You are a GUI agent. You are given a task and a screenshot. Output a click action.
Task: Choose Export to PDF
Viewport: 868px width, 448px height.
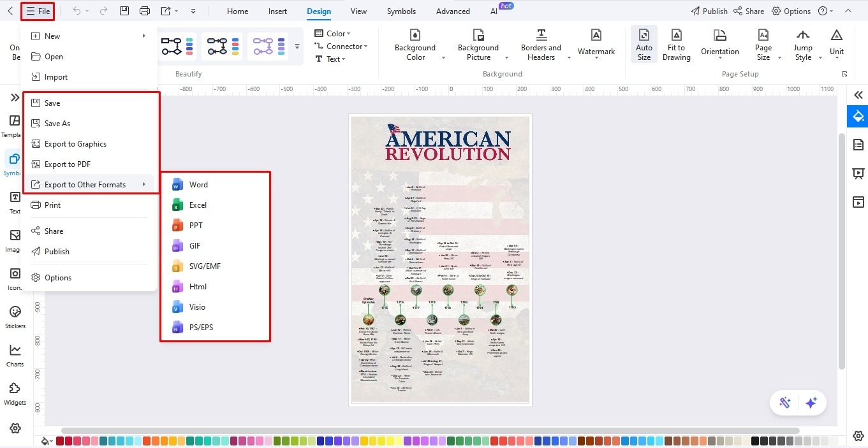click(89, 164)
